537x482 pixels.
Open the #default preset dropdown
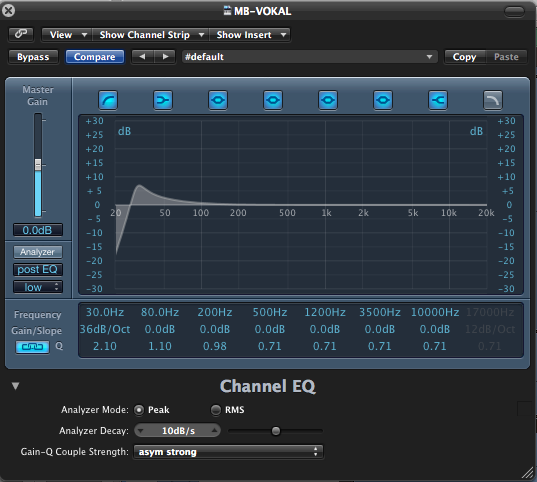[x=310, y=57]
